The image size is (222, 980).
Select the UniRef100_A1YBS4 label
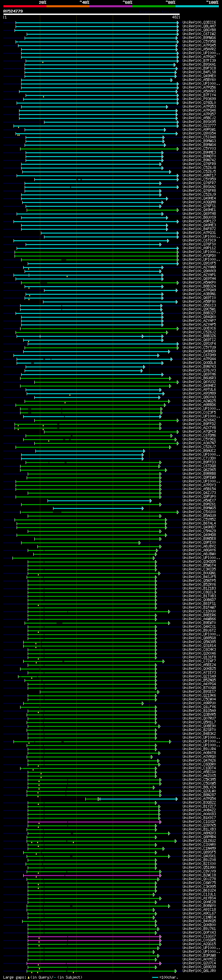click(199, 898)
